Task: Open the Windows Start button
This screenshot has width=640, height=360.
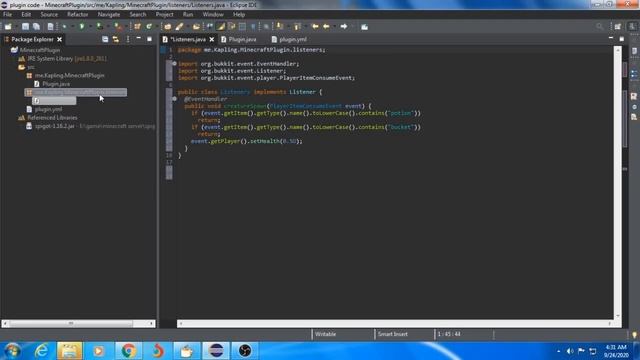Action: (x=13, y=351)
